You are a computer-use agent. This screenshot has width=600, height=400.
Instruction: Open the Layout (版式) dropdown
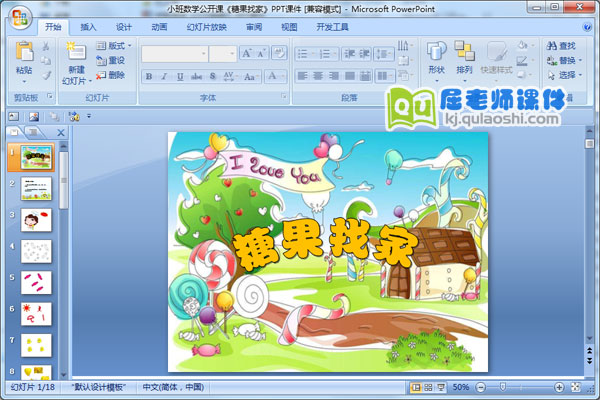[x=114, y=46]
